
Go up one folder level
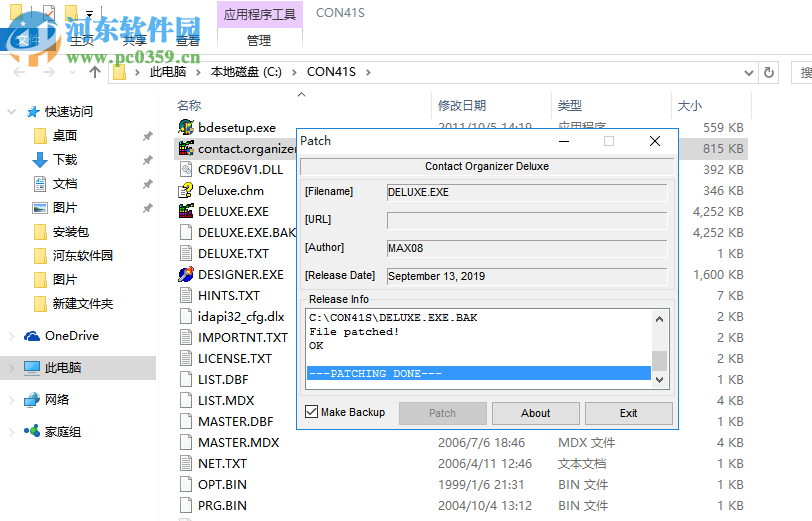pyautogui.click(x=94, y=72)
